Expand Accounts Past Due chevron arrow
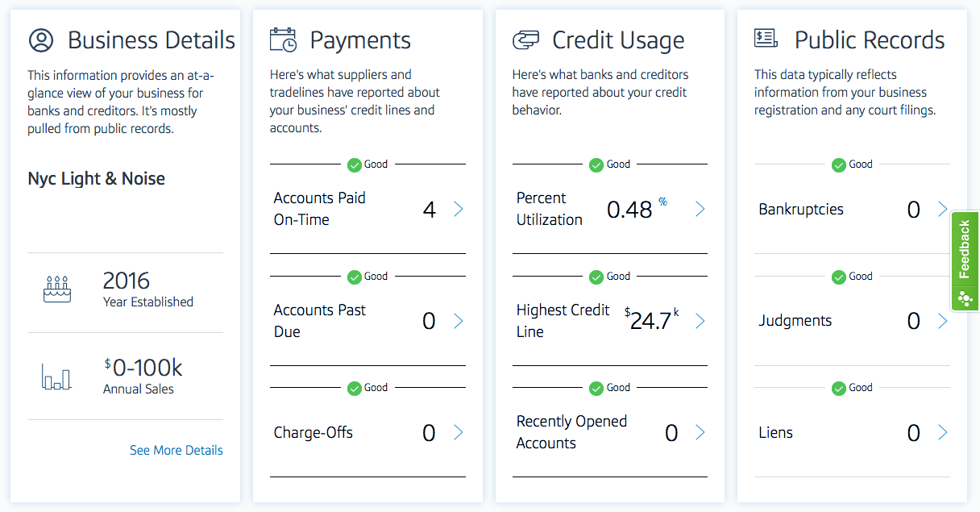The width and height of the screenshot is (980, 512). [458, 321]
